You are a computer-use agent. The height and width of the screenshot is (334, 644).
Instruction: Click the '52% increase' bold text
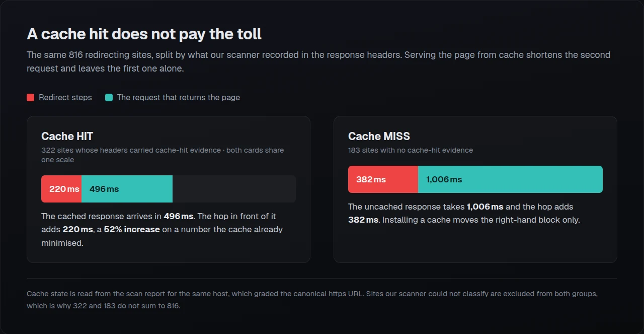coord(132,230)
